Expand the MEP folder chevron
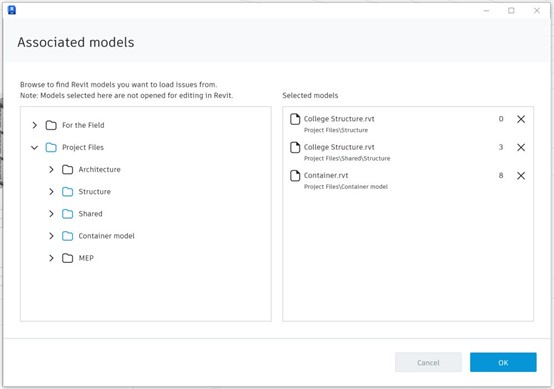 pyautogui.click(x=51, y=258)
